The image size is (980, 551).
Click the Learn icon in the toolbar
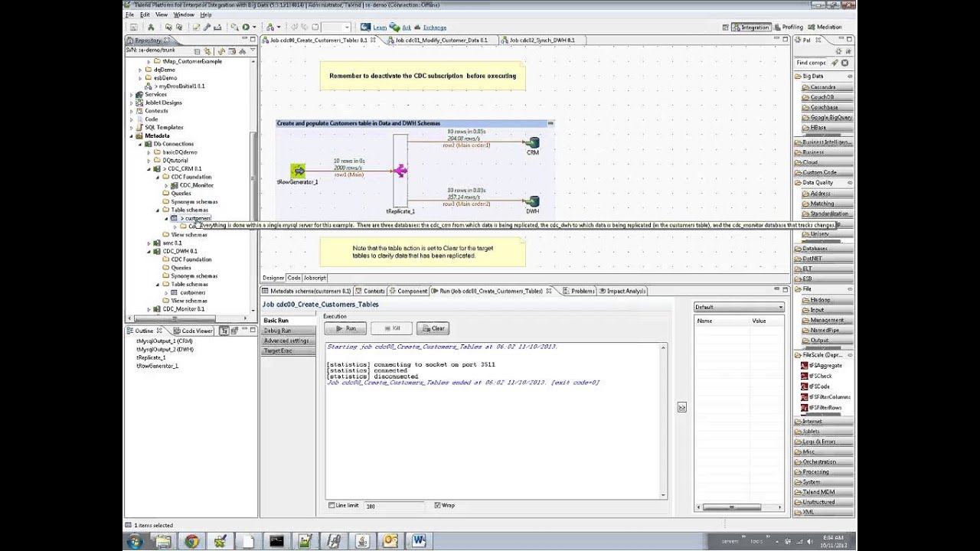(x=365, y=27)
